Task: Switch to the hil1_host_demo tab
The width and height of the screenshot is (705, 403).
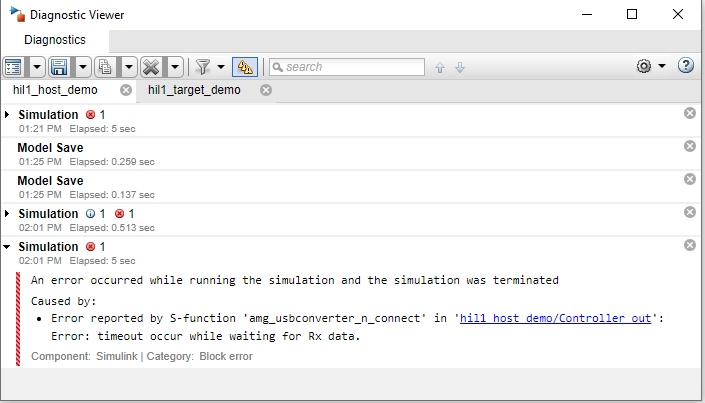Action: click(x=55, y=90)
